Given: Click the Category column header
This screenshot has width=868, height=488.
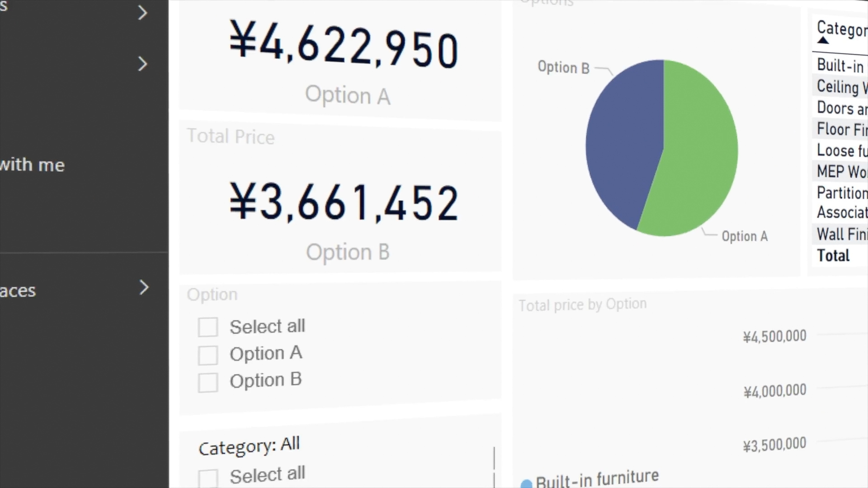Looking at the screenshot, I should click(x=841, y=29).
